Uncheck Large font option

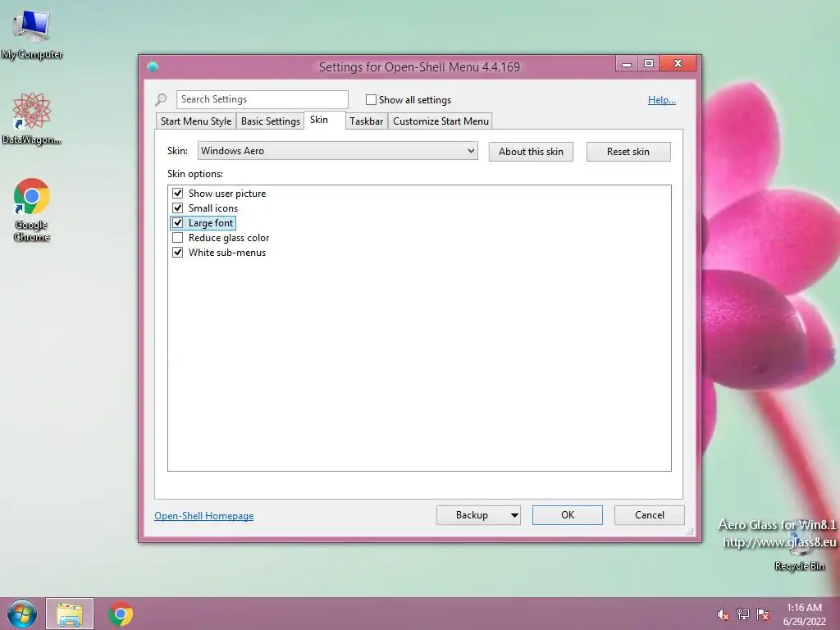click(177, 223)
